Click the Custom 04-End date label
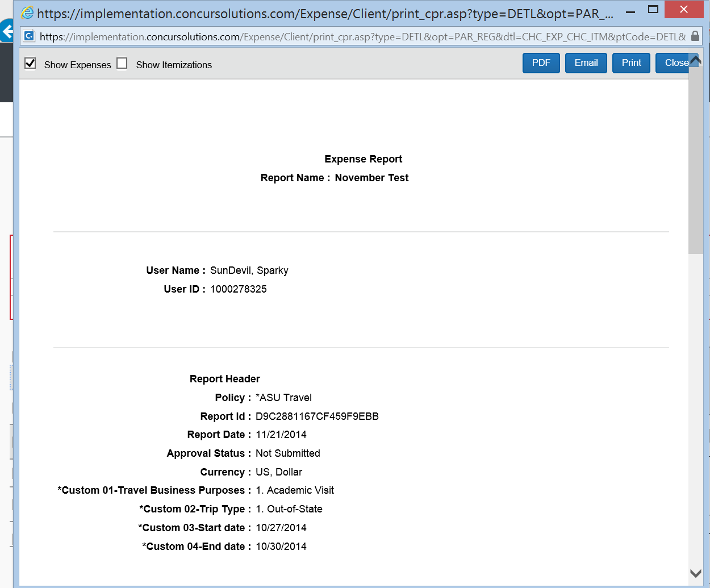710x588 pixels. 197,547
